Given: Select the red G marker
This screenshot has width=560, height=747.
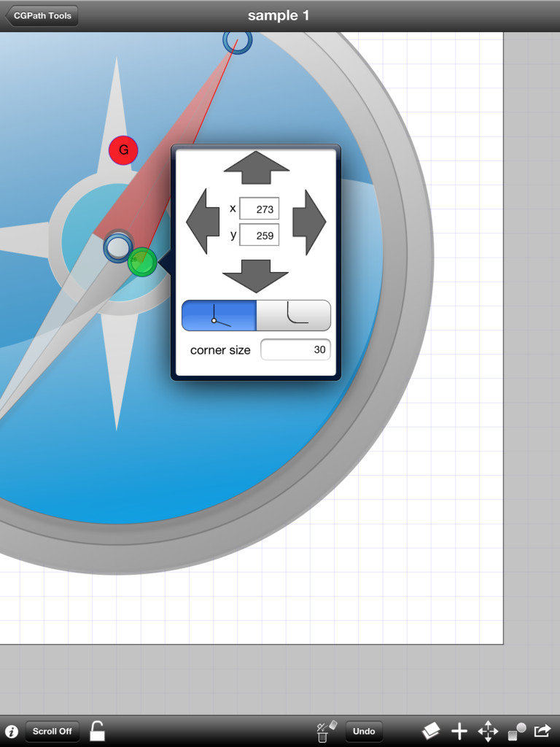Looking at the screenshot, I should pos(123,150).
